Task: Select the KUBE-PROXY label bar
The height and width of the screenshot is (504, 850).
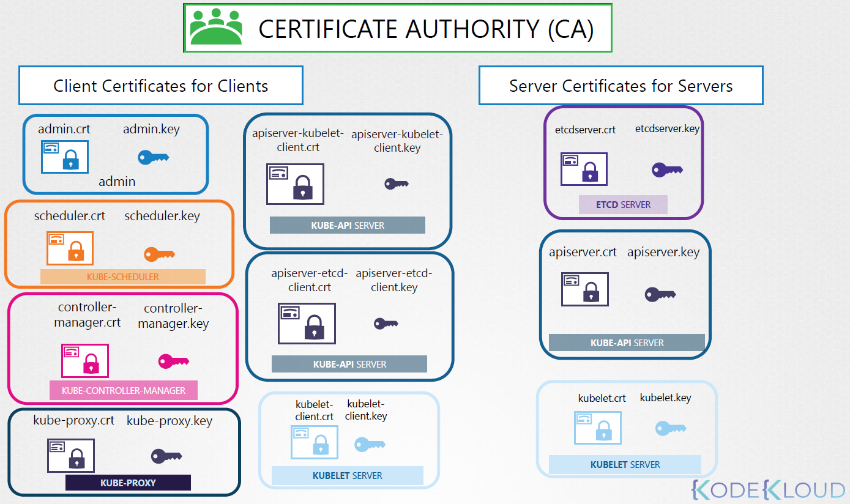Action: (129, 483)
